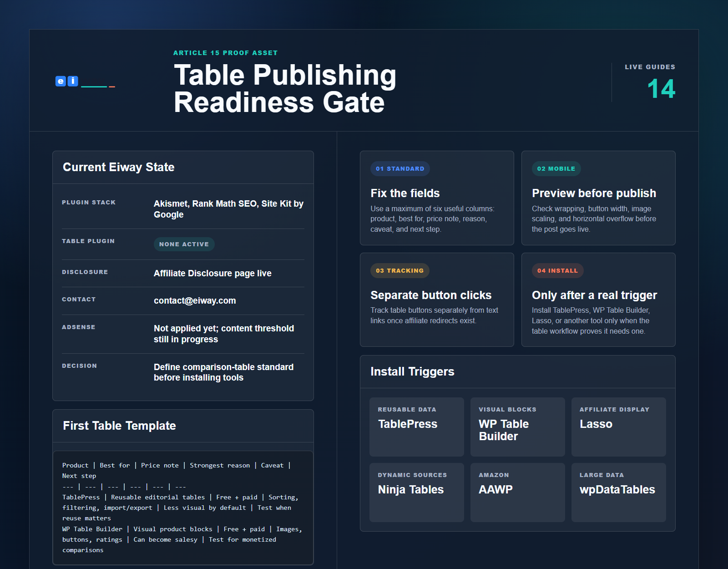Click the 'i' logo tile
Viewport: 728px width, 569px height.
73,81
